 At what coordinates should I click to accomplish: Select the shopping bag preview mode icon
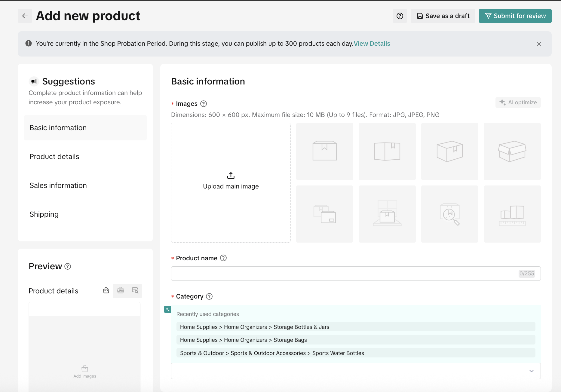point(106,290)
